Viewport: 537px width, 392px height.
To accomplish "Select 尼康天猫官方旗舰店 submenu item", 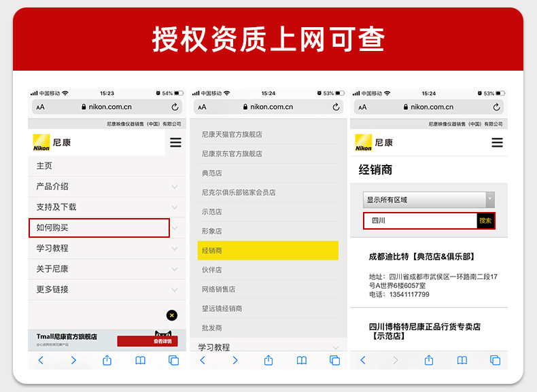I will coord(268,135).
